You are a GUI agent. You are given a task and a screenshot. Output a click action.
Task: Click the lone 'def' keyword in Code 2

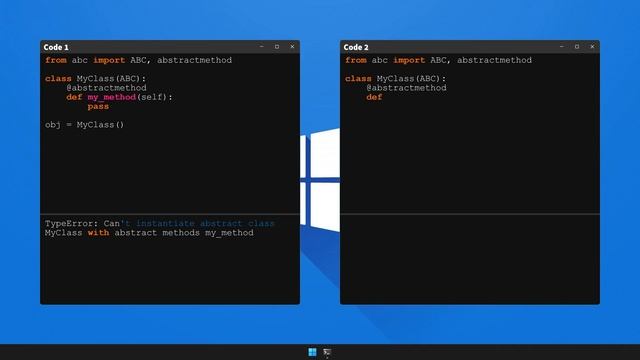374,97
